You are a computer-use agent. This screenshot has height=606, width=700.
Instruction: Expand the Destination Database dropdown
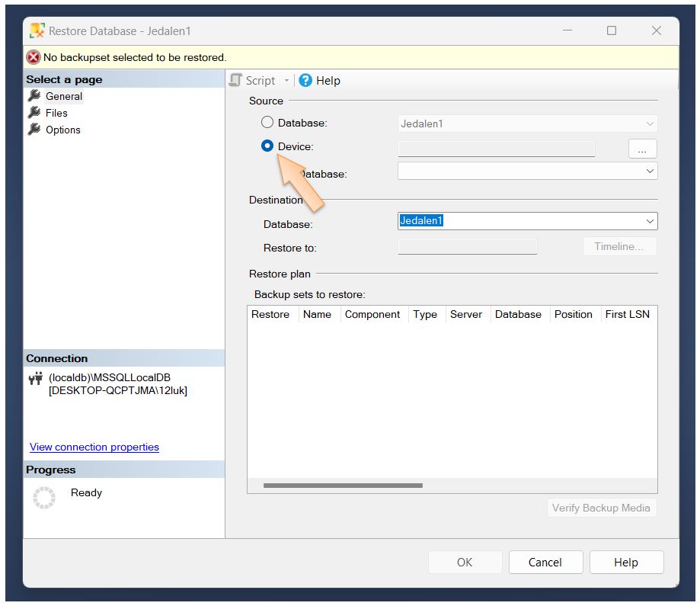650,221
